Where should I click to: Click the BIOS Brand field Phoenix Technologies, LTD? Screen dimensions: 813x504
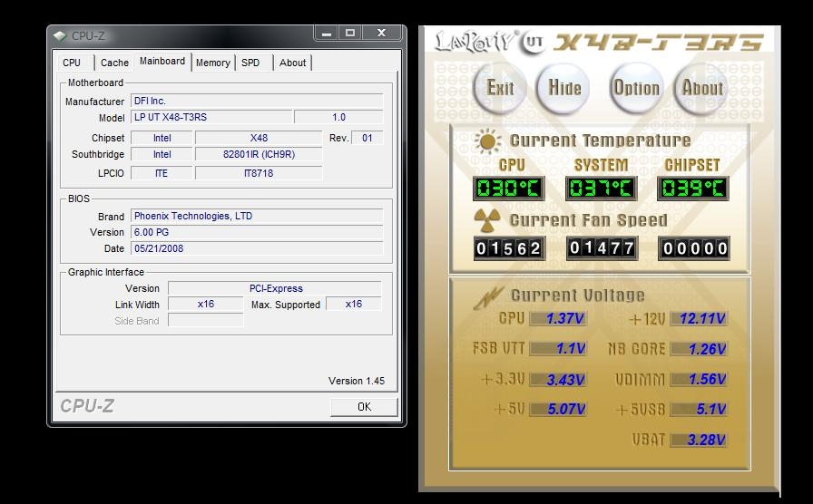(257, 216)
